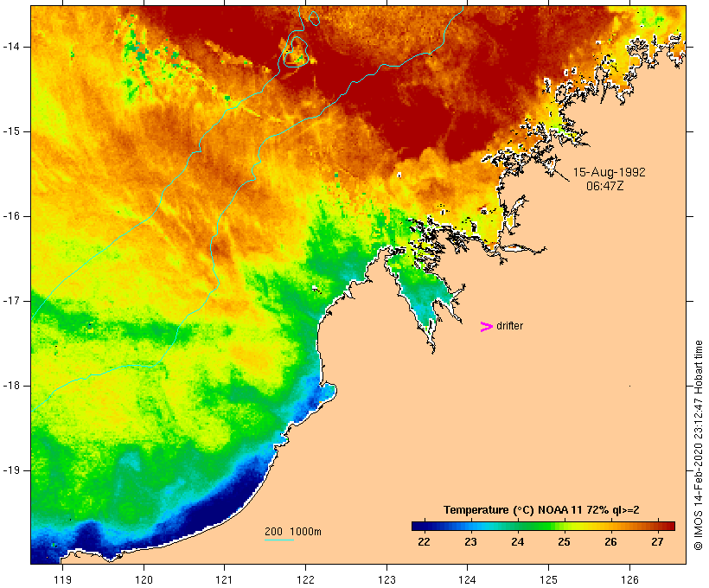709x588 pixels.
Task: Click longitude axis label '122'
Action: (306, 580)
